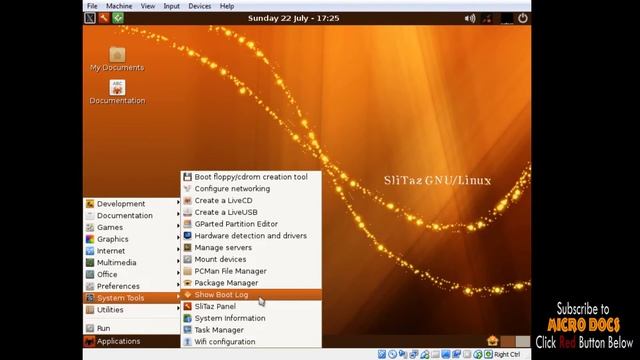The height and width of the screenshot is (360, 640).
Task: Click the power button in the top panel
Action: point(523,18)
